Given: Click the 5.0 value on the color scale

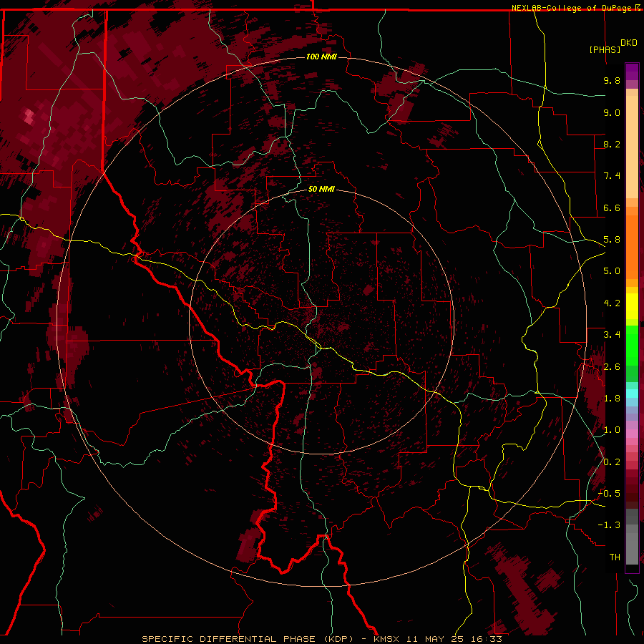Looking at the screenshot, I should tap(612, 271).
